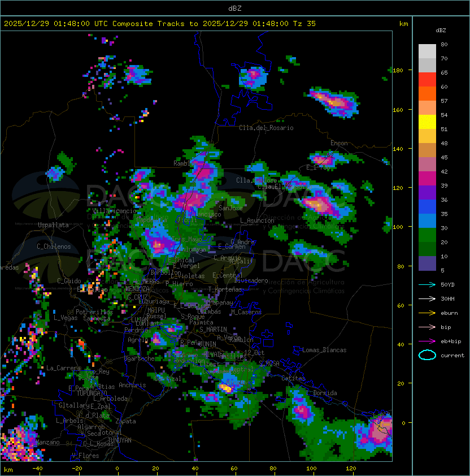
Task: Select the light gray swatch between 80 and 70
Action: pos(427,51)
